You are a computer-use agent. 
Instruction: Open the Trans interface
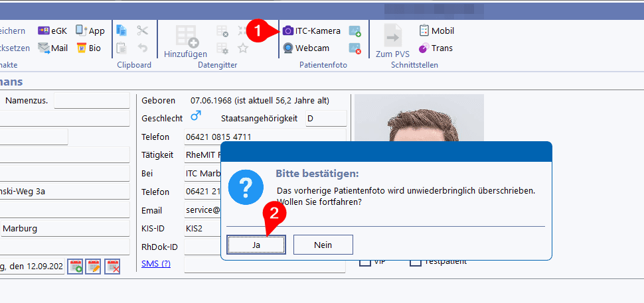click(x=436, y=48)
